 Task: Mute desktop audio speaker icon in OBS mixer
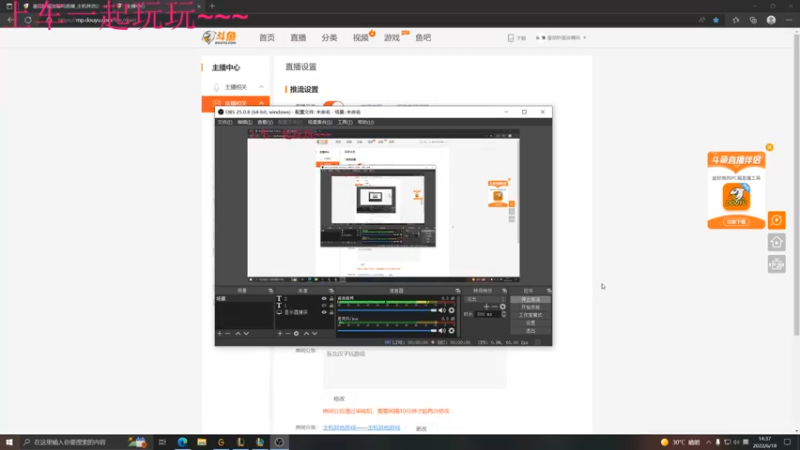click(x=442, y=310)
